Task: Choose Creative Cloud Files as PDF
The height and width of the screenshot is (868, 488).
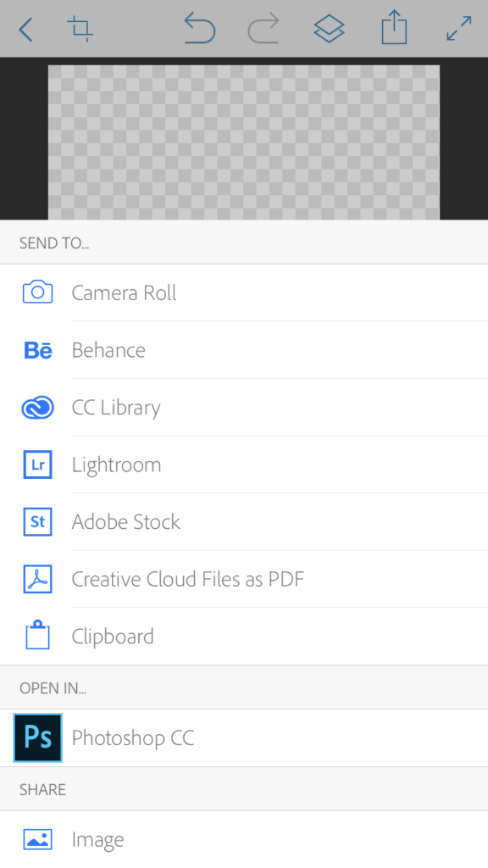Action: [x=244, y=579]
